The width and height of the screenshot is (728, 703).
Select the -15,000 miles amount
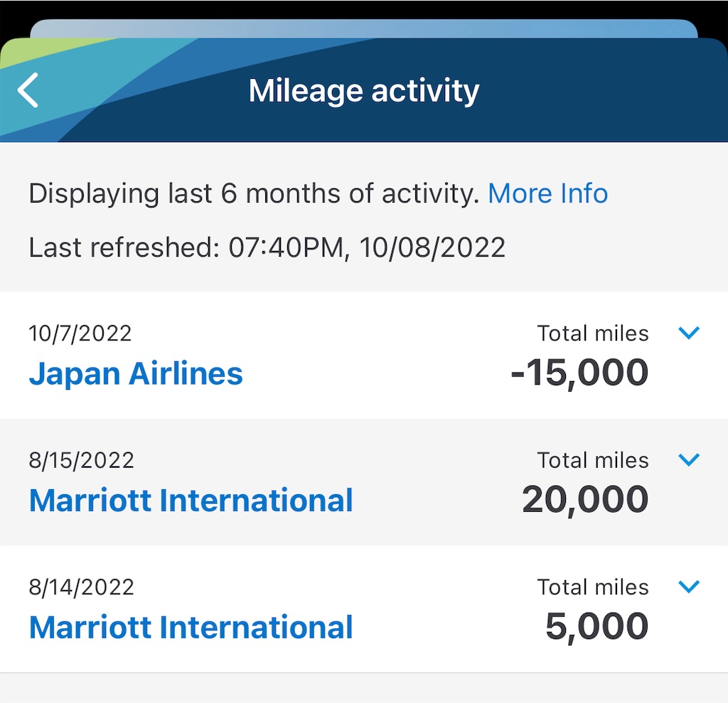tap(579, 372)
